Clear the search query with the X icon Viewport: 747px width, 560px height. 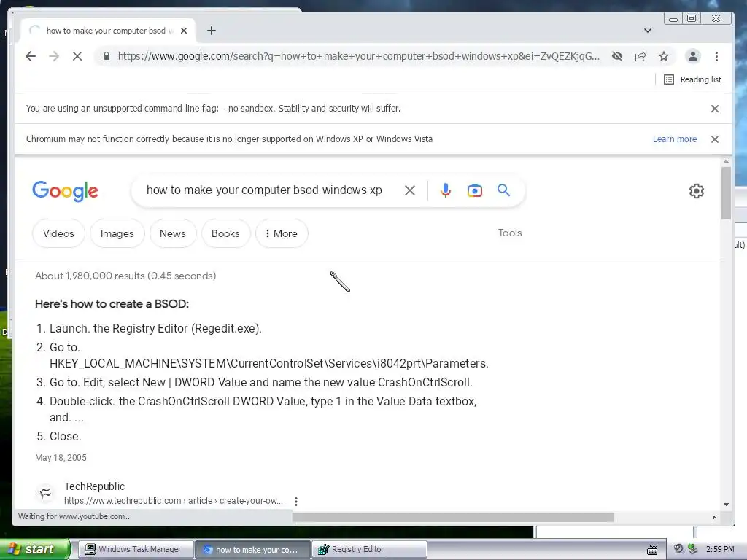[x=410, y=190]
